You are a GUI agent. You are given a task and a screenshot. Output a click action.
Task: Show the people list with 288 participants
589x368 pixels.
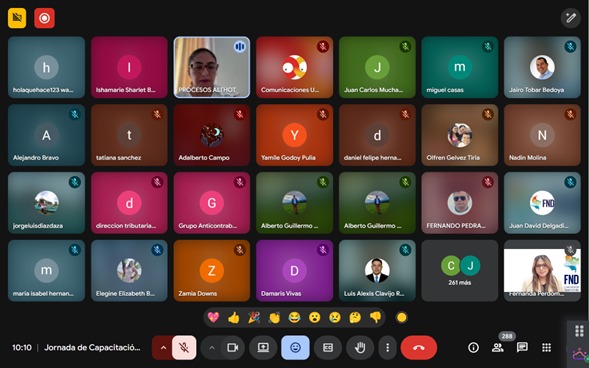[x=498, y=348]
